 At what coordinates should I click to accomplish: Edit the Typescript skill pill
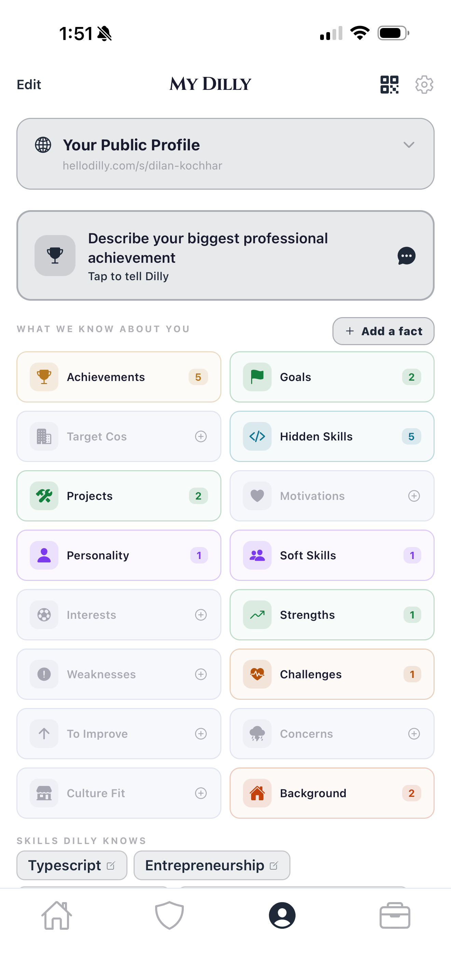pyautogui.click(x=111, y=865)
